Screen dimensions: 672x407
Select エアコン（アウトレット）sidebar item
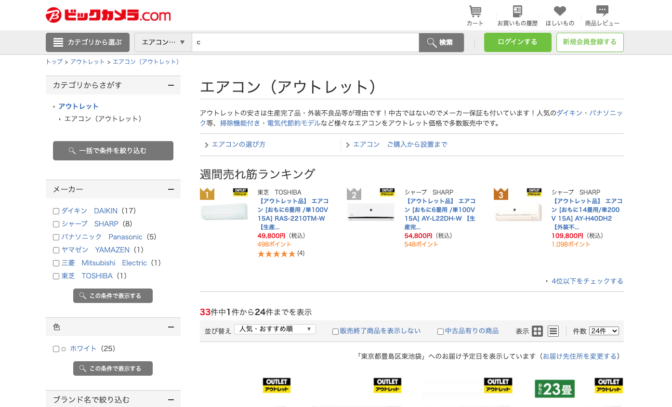click(x=103, y=119)
